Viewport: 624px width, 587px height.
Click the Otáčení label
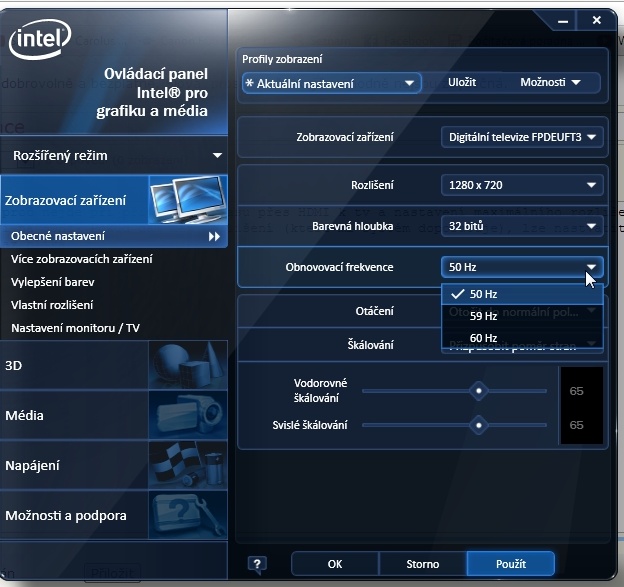374,311
